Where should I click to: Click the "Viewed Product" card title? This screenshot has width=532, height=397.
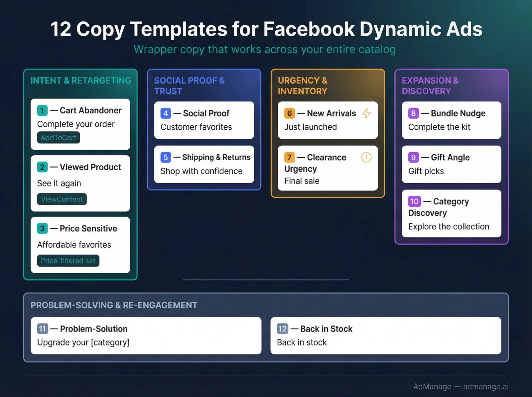tap(90, 167)
